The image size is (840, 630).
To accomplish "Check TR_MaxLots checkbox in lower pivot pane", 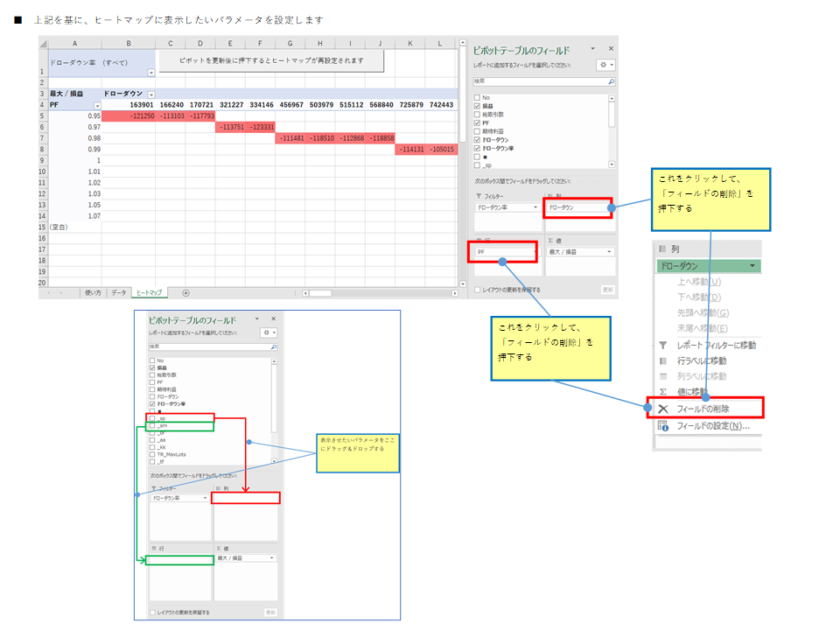I will pyautogui.click(x=152, y=454).
